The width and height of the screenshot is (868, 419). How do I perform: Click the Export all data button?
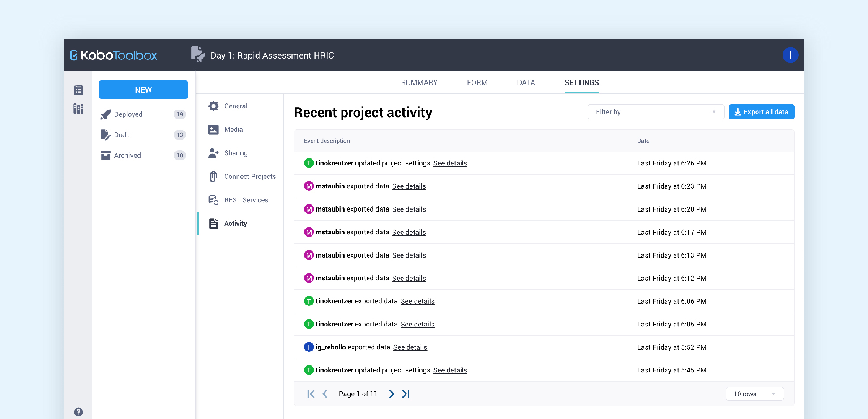click(x=761, y=112)
